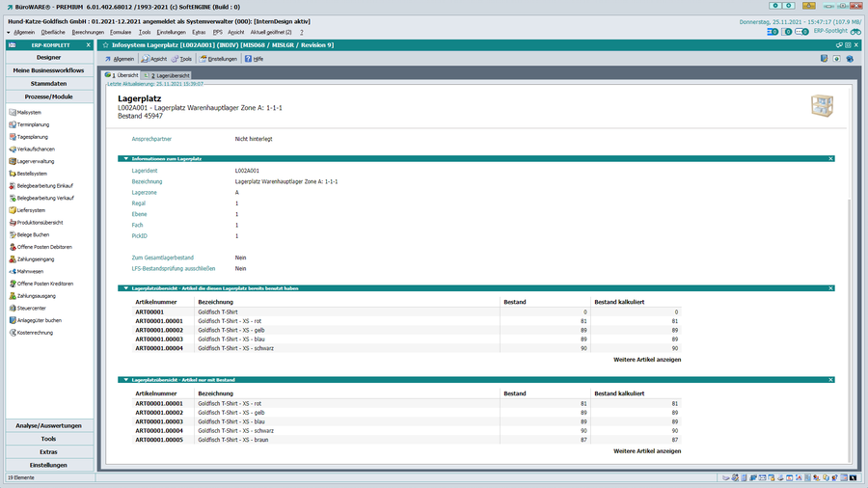Switch to the Lagerübersicht tab
Screen dimensions: 868x488
(x=169, y=74)
